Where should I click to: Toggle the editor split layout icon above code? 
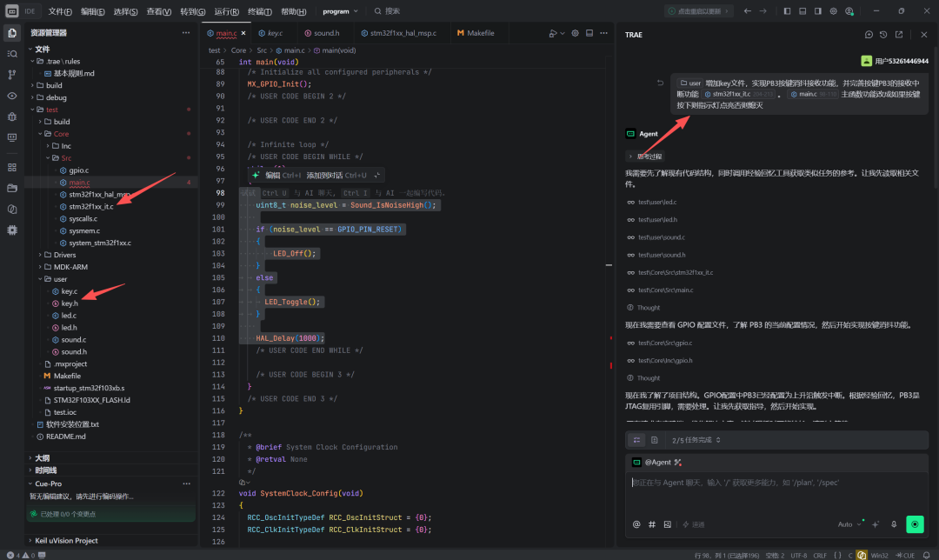(589, 33)
